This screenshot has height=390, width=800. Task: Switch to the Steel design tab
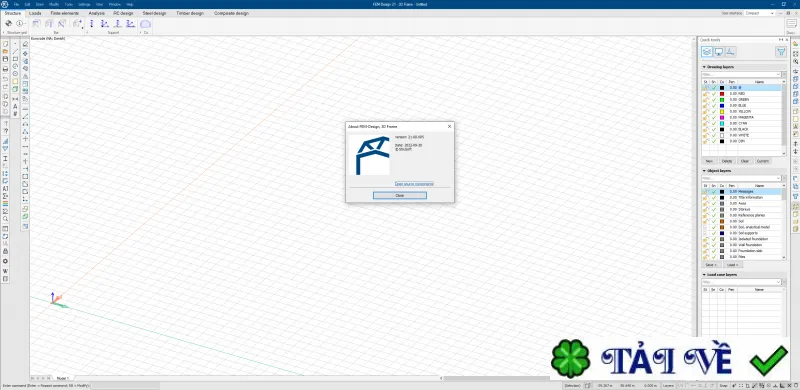(x=154, y=13)
